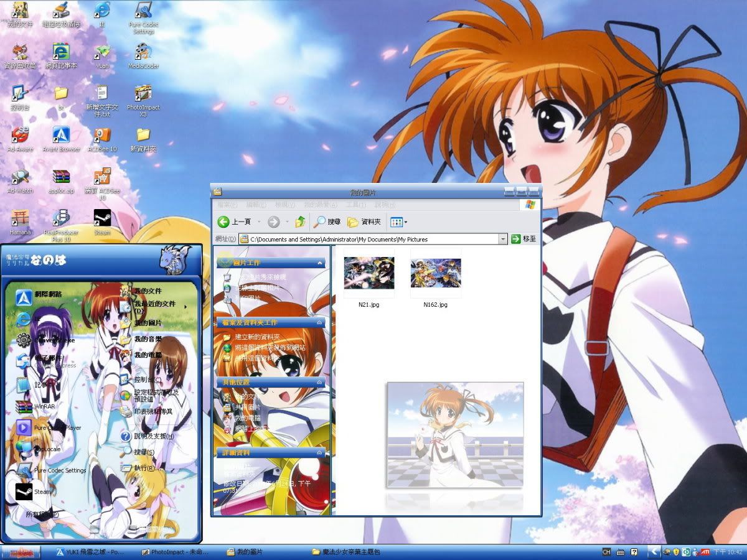Click the Up folder icon in Explorer toolbar

(301, 222)
